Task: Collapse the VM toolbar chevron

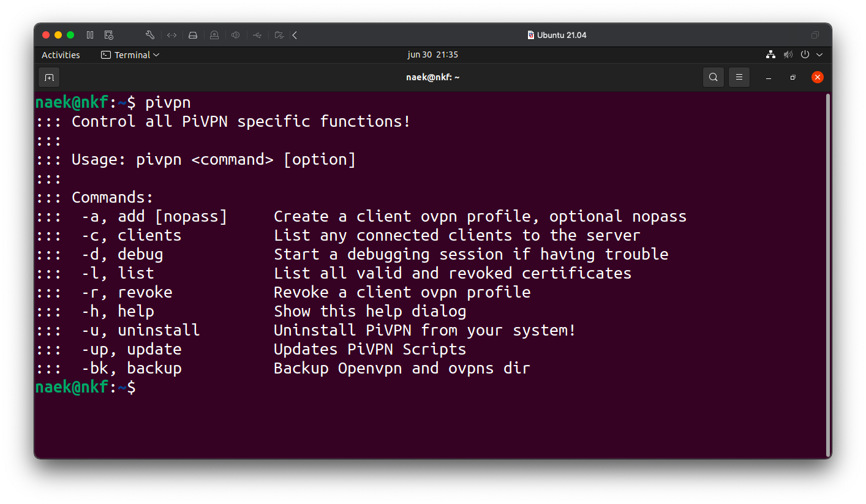Action: click(x=295, y=35)
